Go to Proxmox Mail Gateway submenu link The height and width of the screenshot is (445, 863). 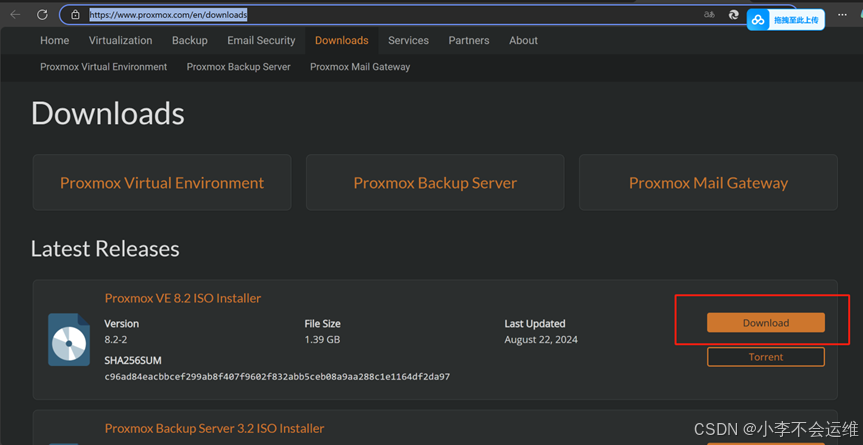[x=360, y=67]
